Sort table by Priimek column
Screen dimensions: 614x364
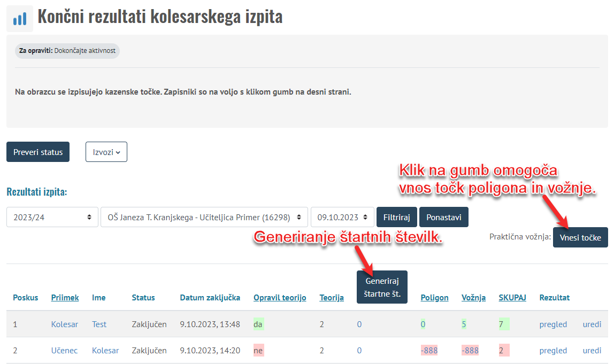coord(65,298)
